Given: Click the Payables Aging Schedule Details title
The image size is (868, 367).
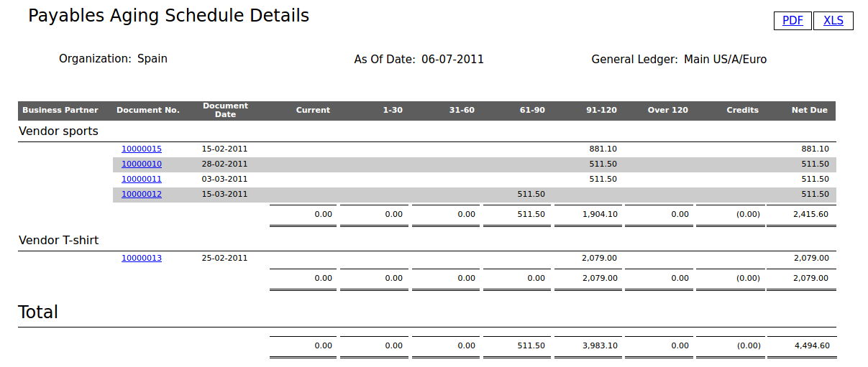Looking at the screenshot, I should pos(168,16).
